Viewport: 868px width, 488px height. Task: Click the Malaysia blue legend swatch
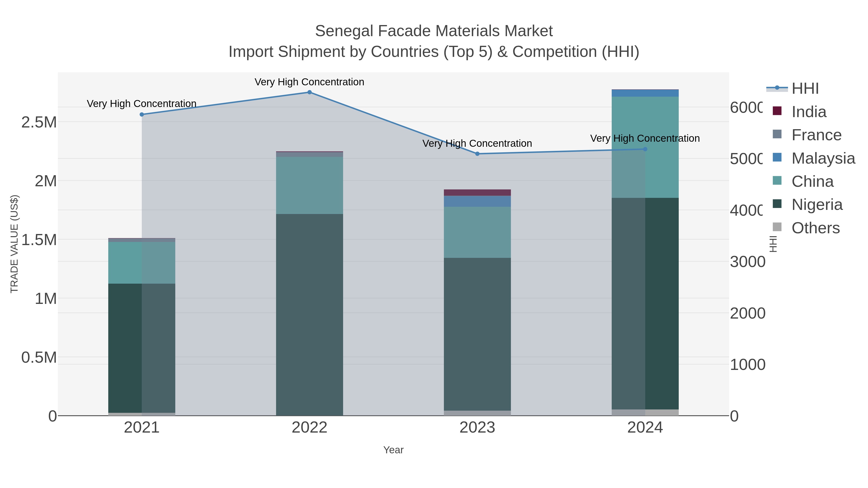777,157
